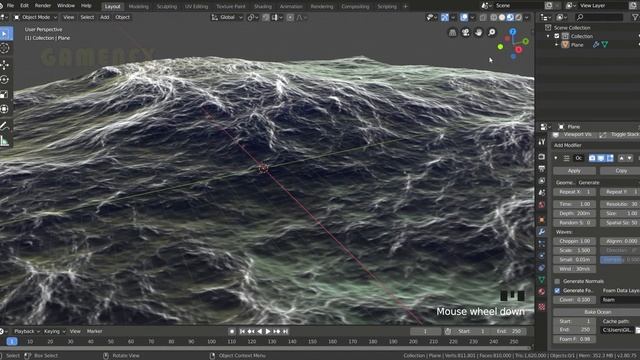Viewport: 640px width, 360px height.
Task: Open the Physics properties tab
Action: [542, 256]
